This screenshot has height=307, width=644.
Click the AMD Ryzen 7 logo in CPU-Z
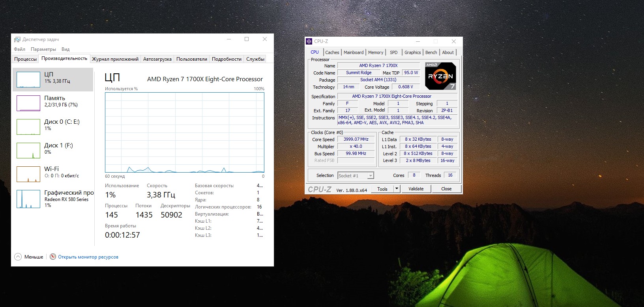pos(441,76)
